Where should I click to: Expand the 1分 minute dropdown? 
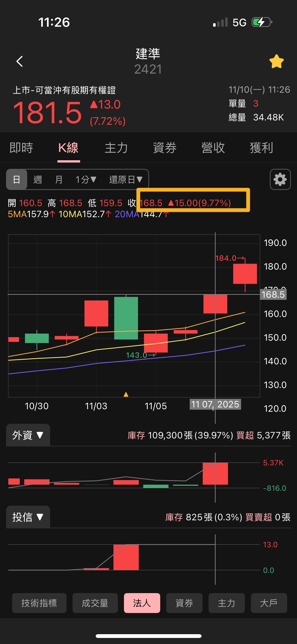tap(86, 179)
